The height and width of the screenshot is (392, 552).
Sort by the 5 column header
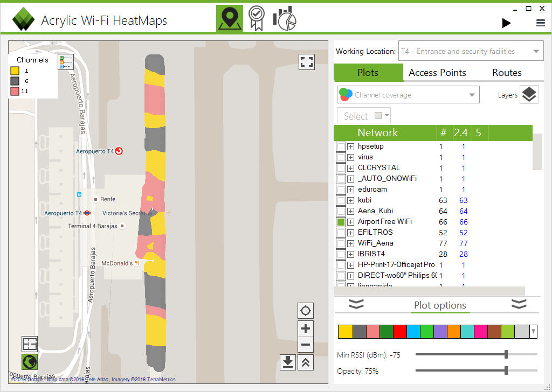[479, 132]
